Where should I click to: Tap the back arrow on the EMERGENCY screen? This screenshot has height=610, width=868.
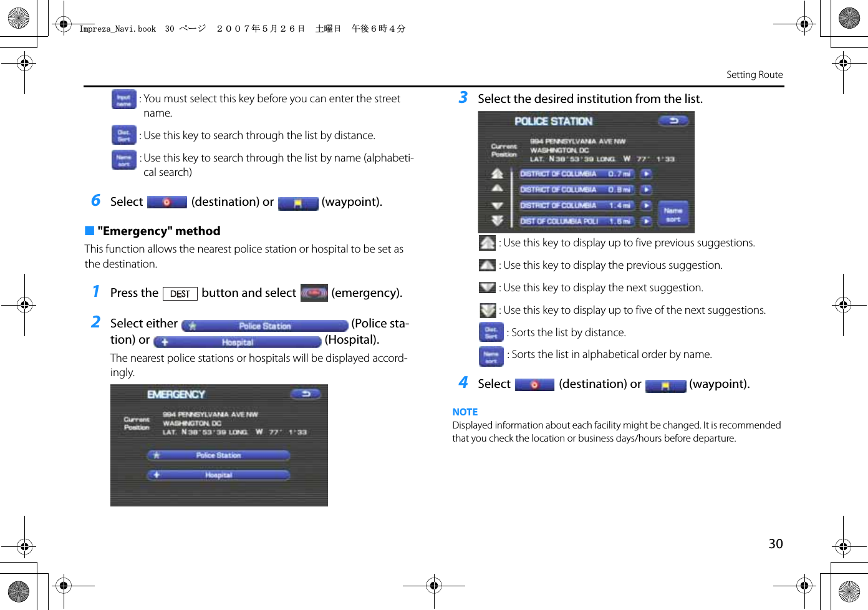[306, 394]
